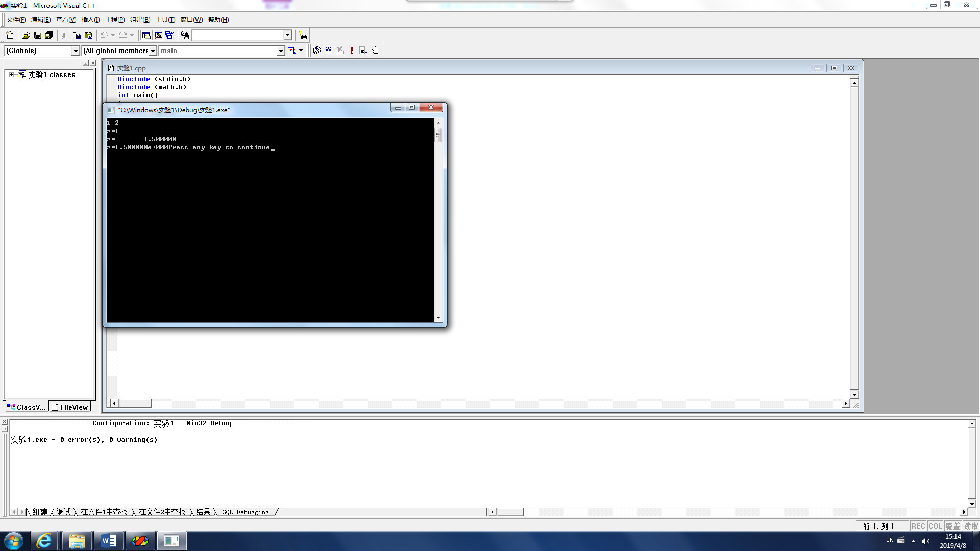This screenshot has height=551, width=980.
Task: Click the editor horizontal scrollbar thumb
Action: click(x=135, y=403)
